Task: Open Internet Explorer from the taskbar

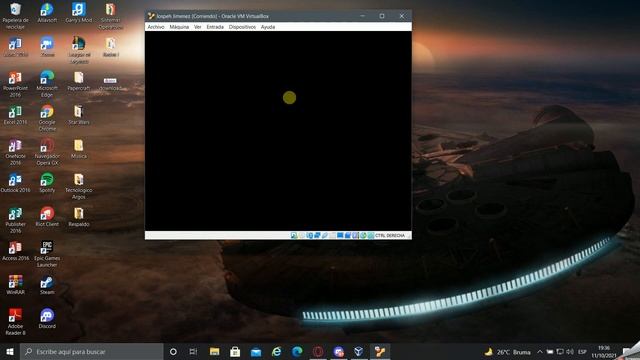Action: coord(276,351)
